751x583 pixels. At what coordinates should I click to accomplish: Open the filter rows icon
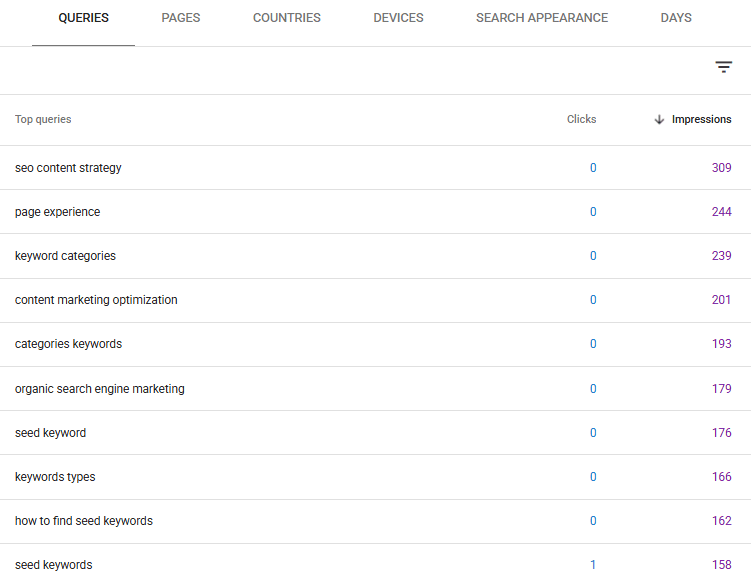click(723, 67)
